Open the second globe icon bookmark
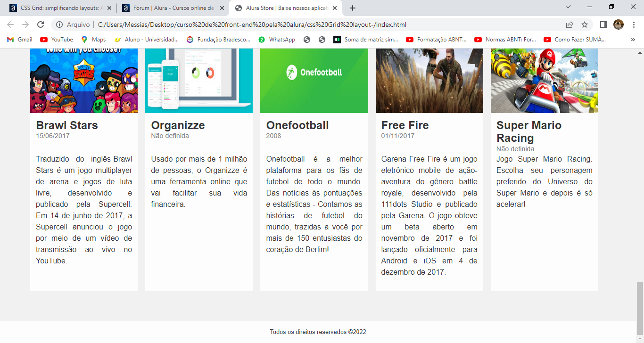The width and height of the screenshot is (644, 343). (x=322, y=40)
